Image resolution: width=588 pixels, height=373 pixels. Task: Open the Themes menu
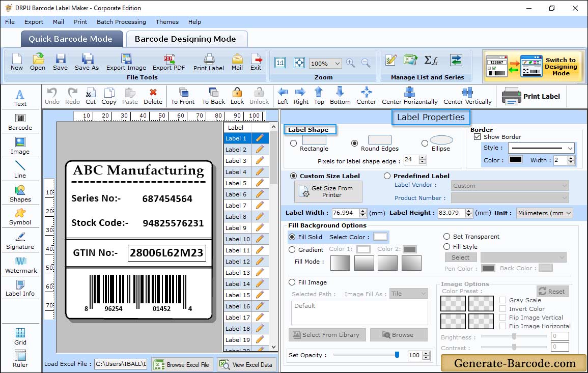pyautogui.click(x=167, y=22)
